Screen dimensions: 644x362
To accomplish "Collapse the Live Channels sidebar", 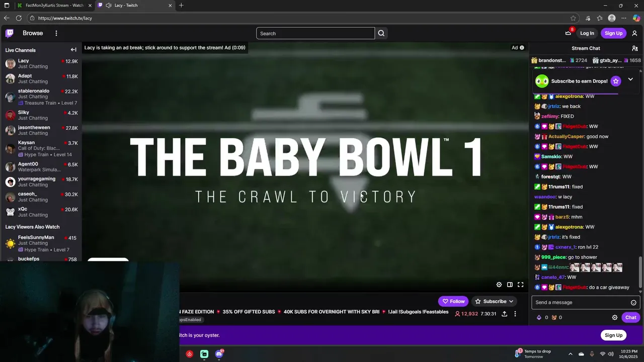I will coord(73,50).
